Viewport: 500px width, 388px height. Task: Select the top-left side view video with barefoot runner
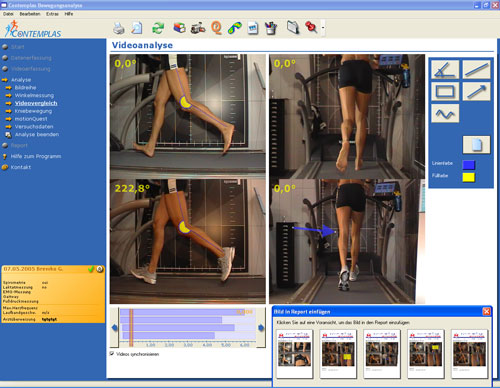[x=188, y=116]
